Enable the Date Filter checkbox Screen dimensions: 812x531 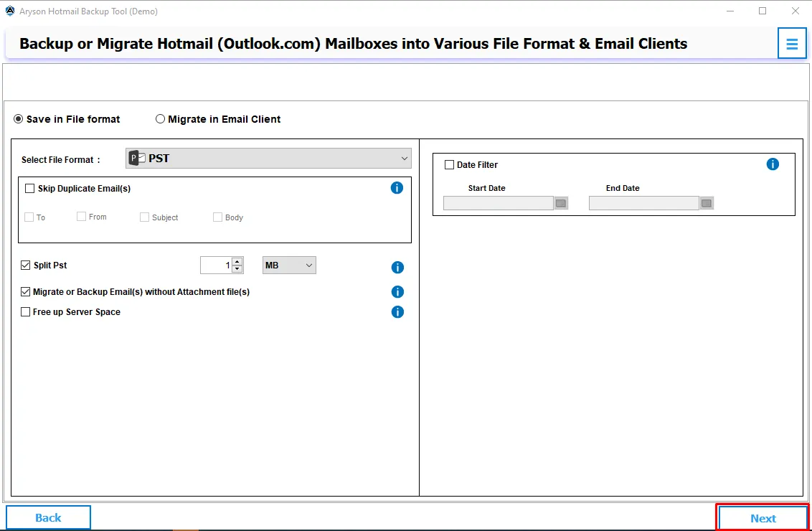click(450, 165)
